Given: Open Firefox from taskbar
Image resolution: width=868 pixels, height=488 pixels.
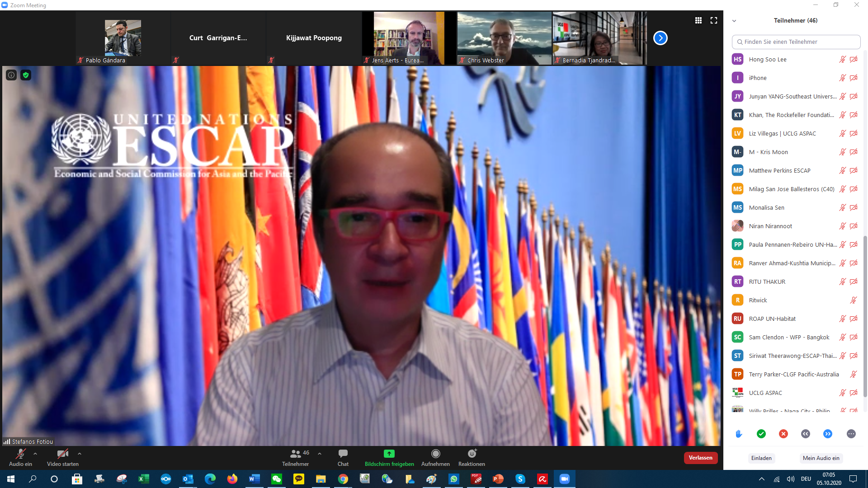Looking at the screenshot, I should [x=232, y=479].
